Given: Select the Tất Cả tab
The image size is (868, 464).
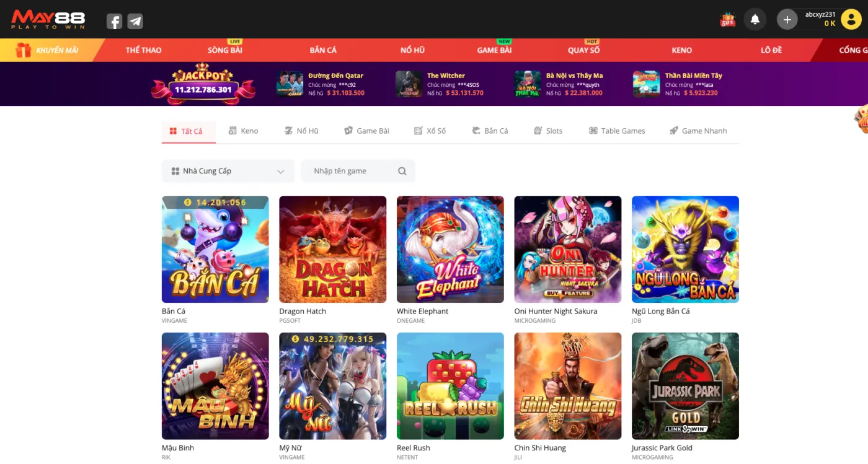Looking at the screenshot, I should (188, 131).
